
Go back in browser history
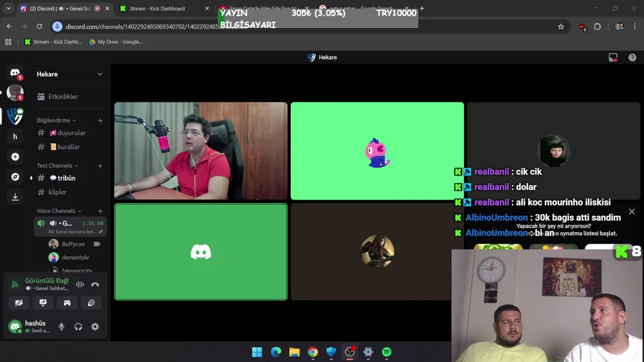[9, 26]
